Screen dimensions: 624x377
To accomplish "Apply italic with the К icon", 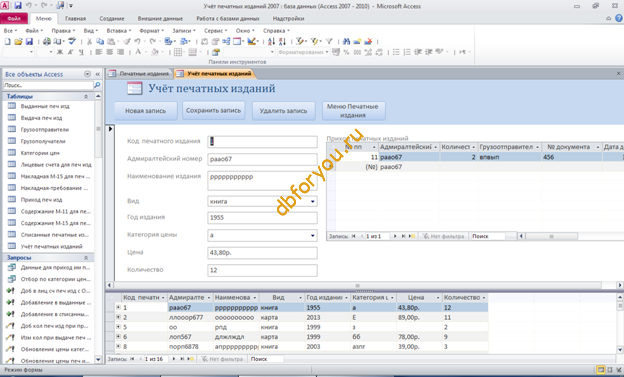I will pos(70,52).
